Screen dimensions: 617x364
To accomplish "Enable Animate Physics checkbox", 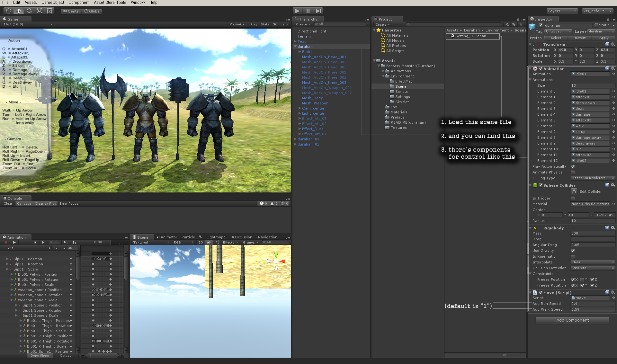I will point(573,172).
